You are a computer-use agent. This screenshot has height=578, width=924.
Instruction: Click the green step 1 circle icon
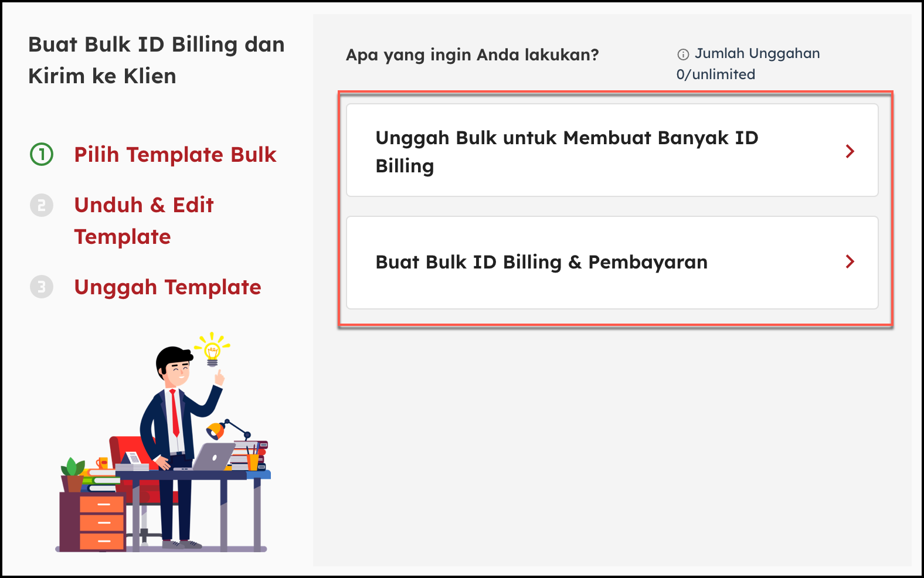[42, 154]
